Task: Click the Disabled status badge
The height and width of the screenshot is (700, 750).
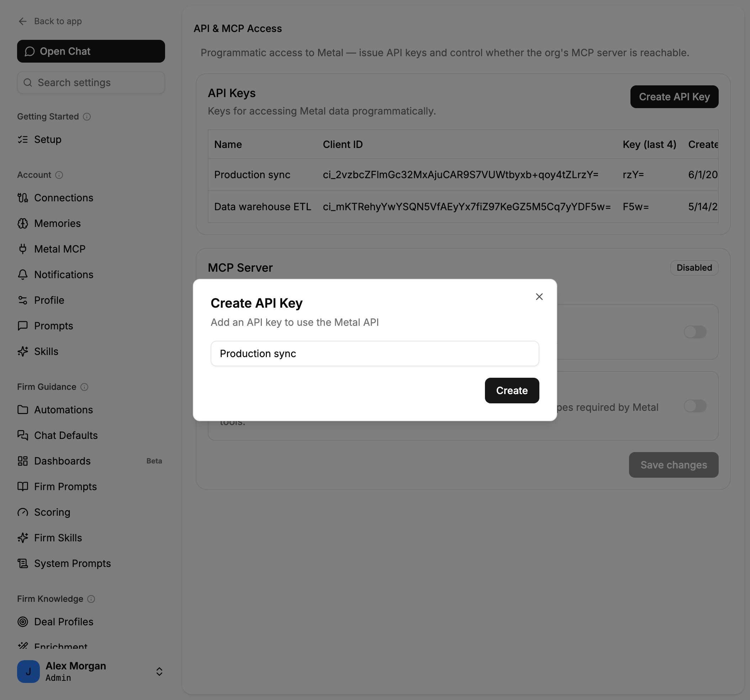Action: (694, 268)
